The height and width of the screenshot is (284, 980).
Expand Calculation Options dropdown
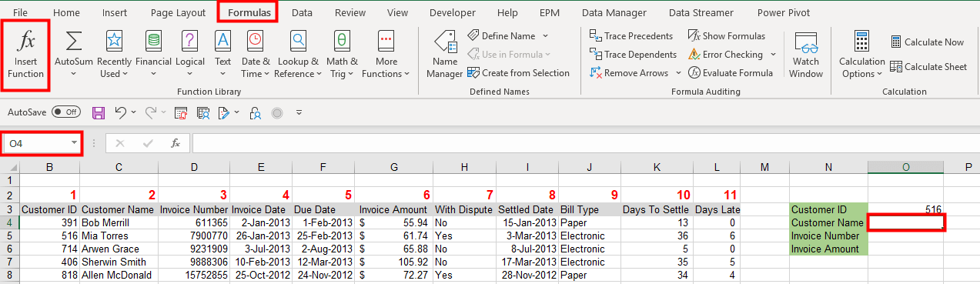[862, 54]
